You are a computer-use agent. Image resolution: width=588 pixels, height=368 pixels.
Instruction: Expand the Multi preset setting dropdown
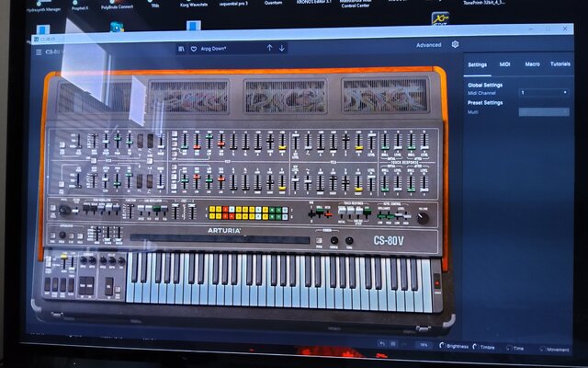coord(544,111)
